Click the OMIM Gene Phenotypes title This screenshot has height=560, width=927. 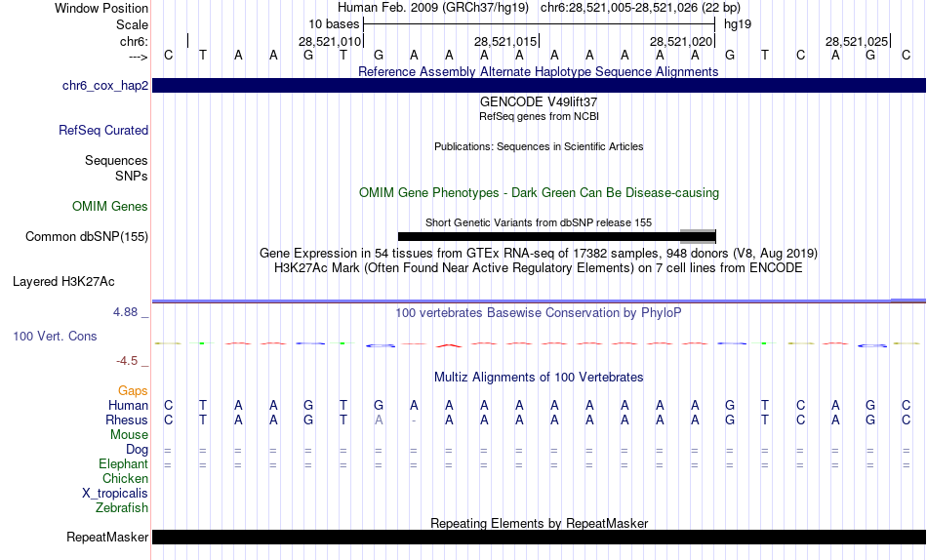pyautogui.click(x=540, y=193)
